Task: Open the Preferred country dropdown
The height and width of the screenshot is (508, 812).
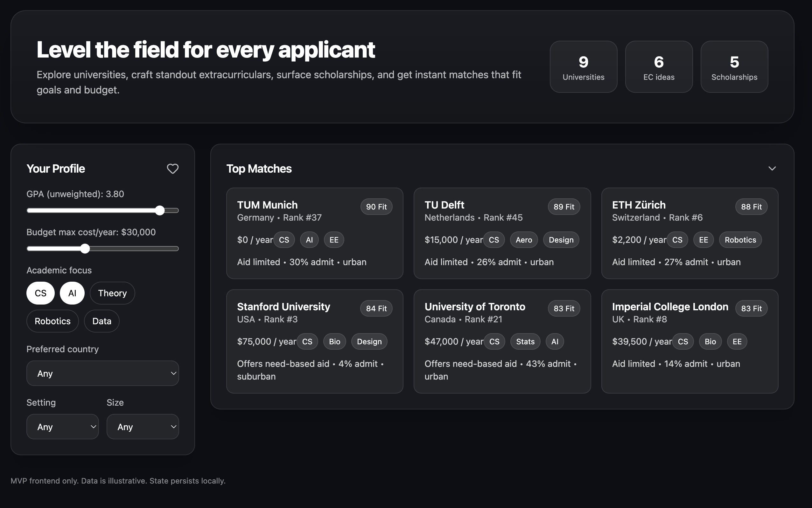Action: 102,373
